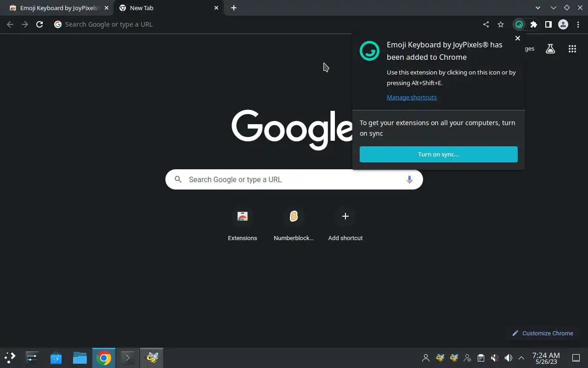Click the share this page icon
This screenshot has height=368, width=588.
486,24
